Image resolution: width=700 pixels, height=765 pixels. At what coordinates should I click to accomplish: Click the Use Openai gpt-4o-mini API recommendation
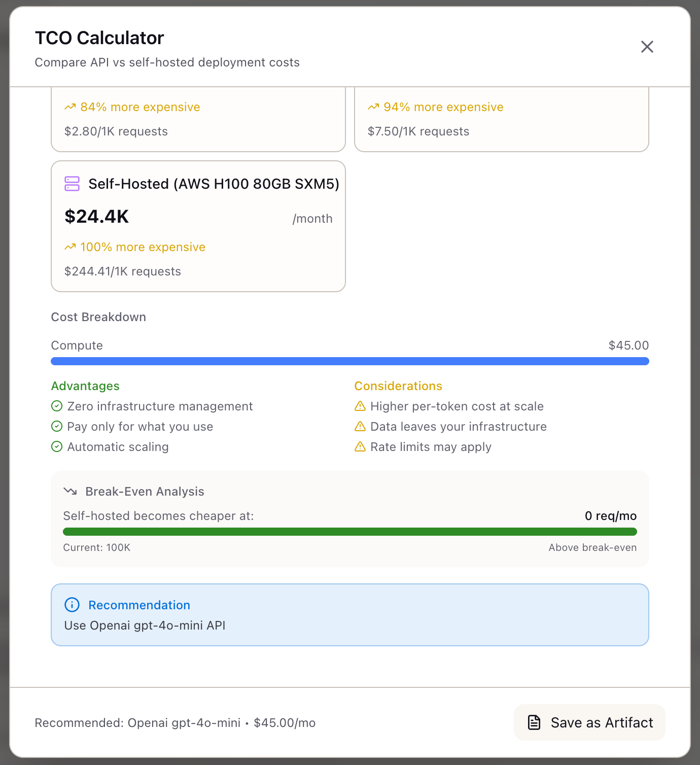(x=145, y=625)
